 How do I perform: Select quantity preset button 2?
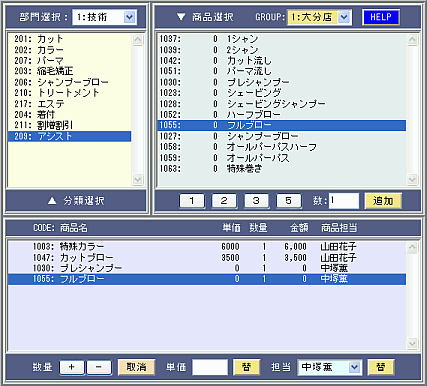click(x=224, y=201)
